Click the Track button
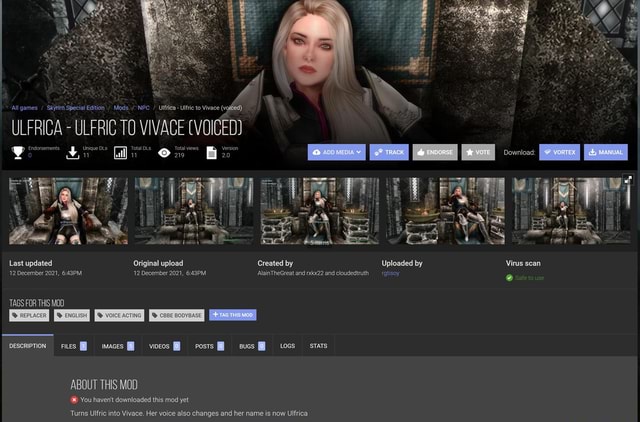Viewport: 640px width, 422px height. (389, 152)
